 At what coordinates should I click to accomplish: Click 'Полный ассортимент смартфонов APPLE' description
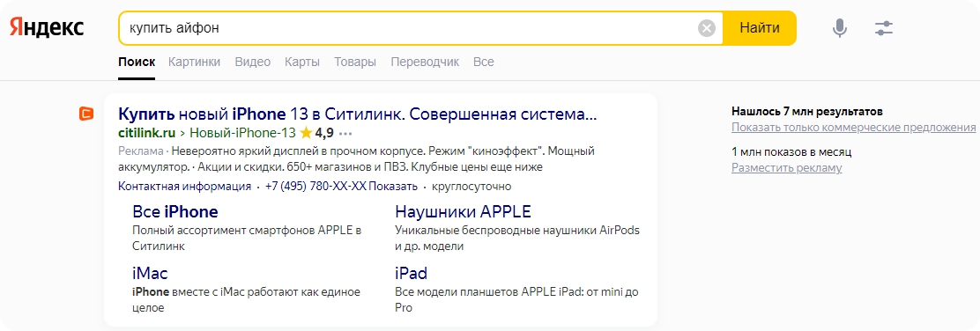pos(247,238)
